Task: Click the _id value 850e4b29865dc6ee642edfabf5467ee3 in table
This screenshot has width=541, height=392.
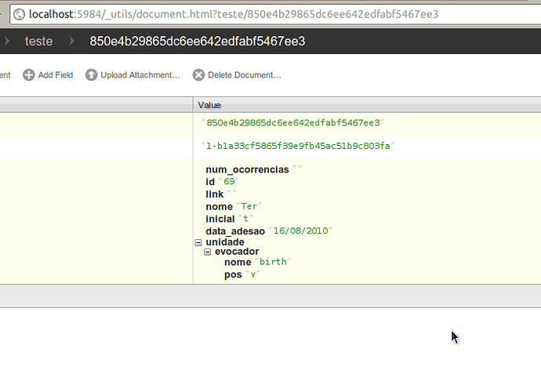Action: [292, 123]
